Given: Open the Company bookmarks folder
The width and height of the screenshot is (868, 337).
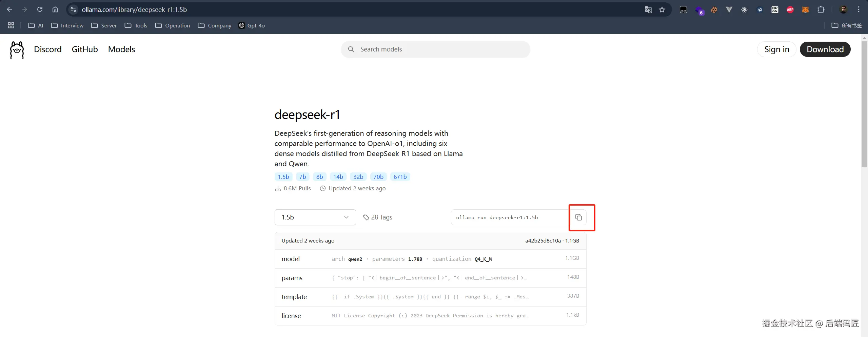Looking at the screenshot, I should click(x=215, y=25).
